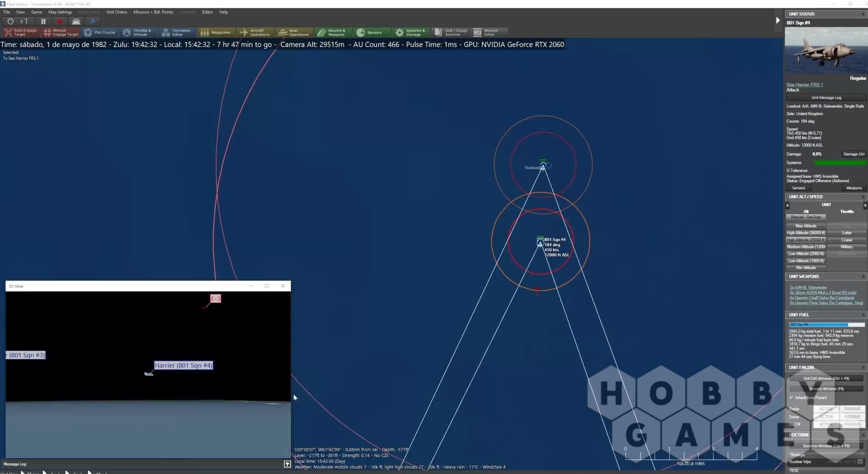Open Plot Course tool
The height and width of the screenshot is (474, 868).
100,32
